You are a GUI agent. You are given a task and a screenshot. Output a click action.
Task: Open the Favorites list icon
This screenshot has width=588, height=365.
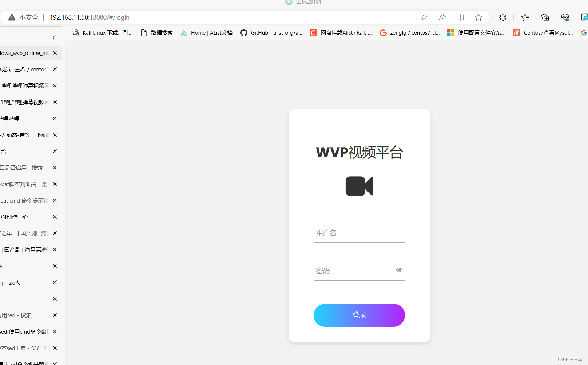pos(525,17)
